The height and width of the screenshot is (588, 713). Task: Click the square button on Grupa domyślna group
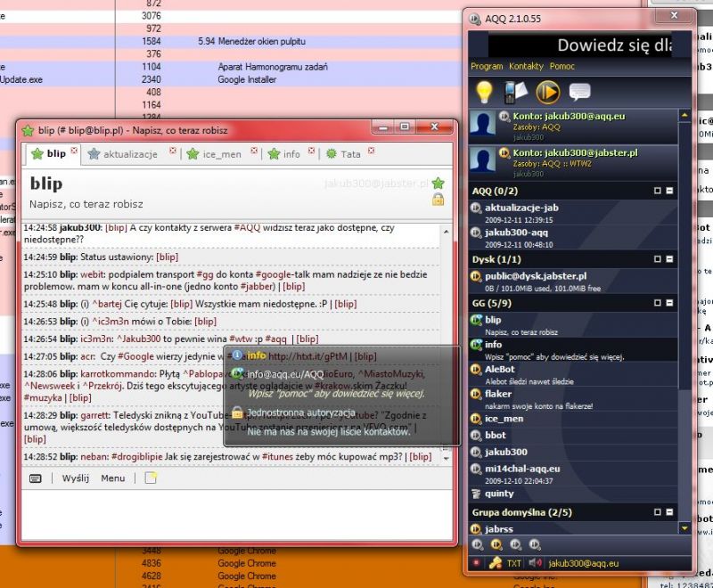658,512
